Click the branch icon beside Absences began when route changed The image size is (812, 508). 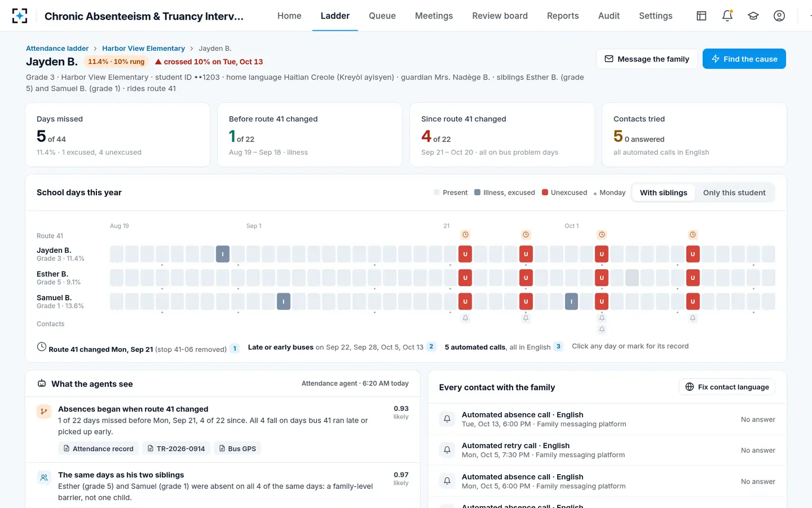(x=44, y=411)
